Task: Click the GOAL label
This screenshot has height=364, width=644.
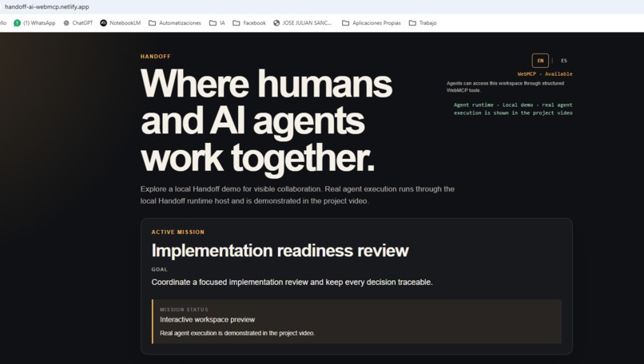Action: tap(159, 270)
